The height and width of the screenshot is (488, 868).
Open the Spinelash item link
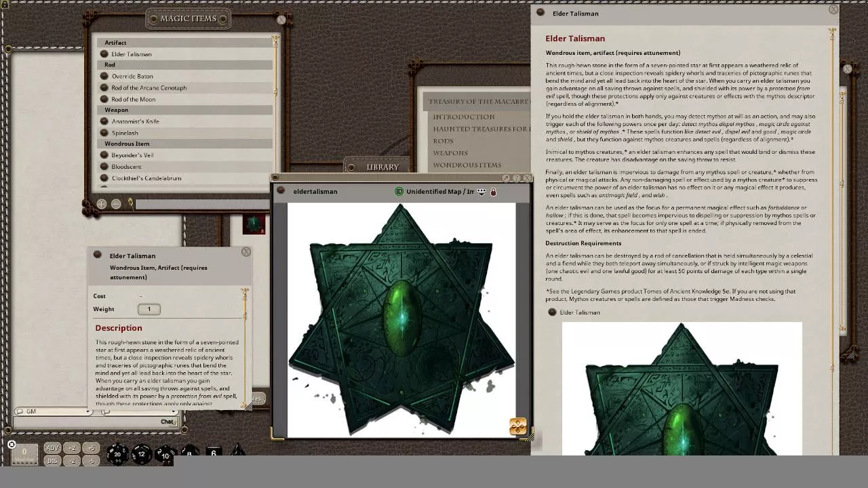(x=104, y=133)
